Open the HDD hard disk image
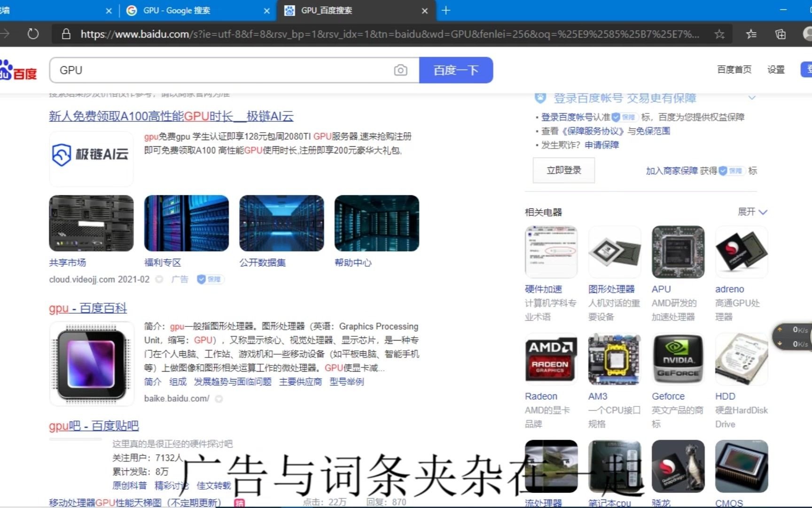812x508 pixels. (742, 359)
